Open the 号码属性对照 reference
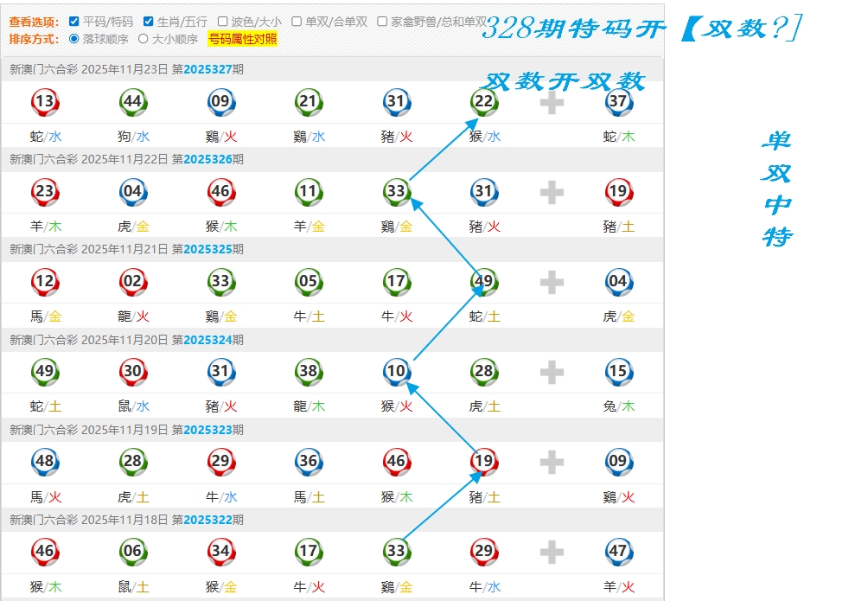Image resolution: width=868 pixels, height=601 pixels. [x=243, y=39]
